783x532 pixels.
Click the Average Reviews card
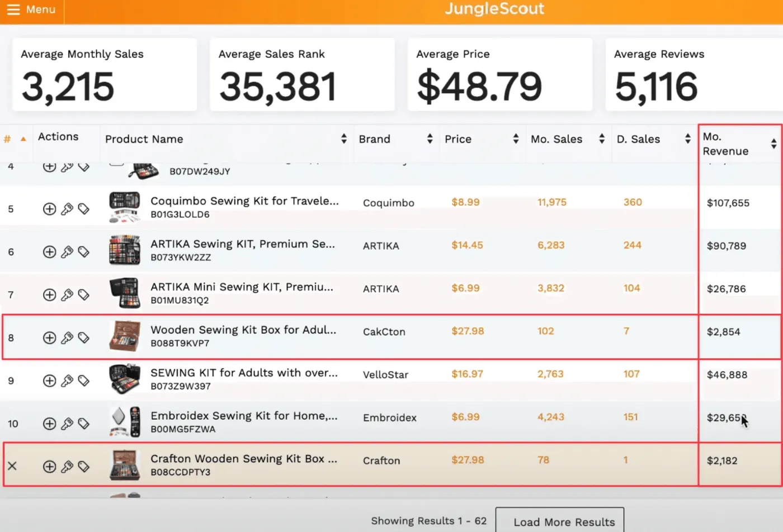694,74
